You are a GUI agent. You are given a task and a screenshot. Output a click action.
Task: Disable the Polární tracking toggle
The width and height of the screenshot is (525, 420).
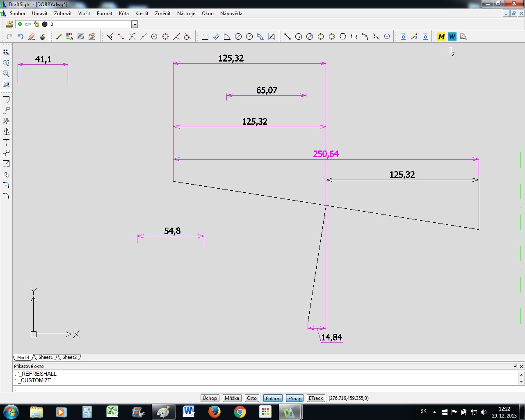tap(273, 398)
